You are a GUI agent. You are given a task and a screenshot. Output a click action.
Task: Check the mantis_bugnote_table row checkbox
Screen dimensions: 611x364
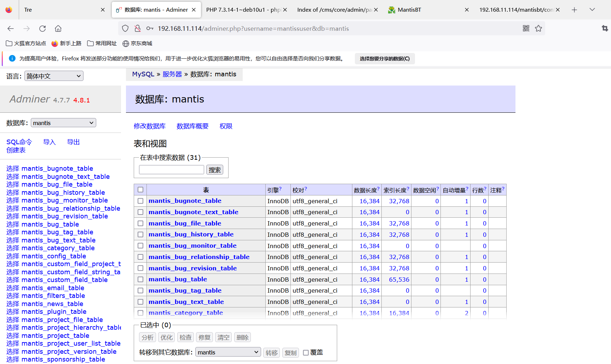tap(140, 201)
